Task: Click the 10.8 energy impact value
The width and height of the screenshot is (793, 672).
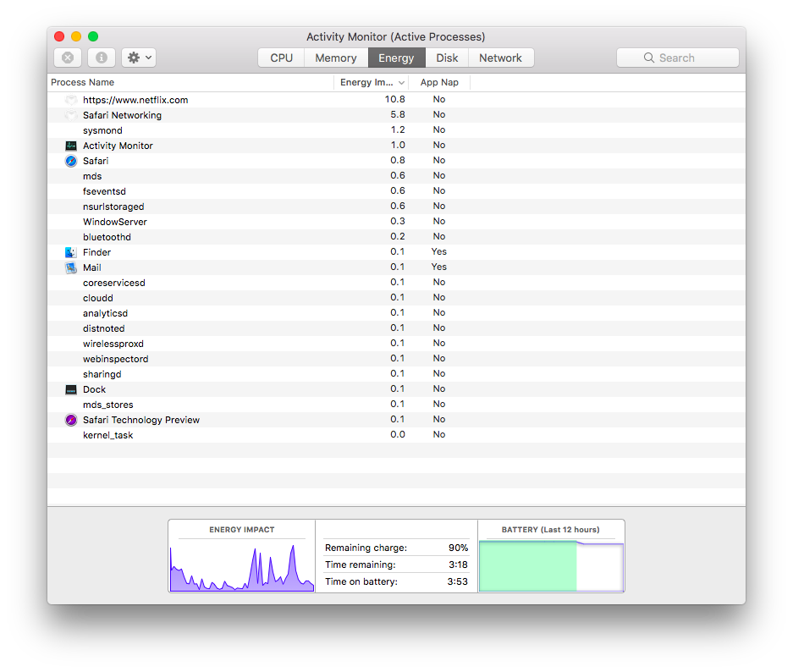Action: [x=395, y=99]
